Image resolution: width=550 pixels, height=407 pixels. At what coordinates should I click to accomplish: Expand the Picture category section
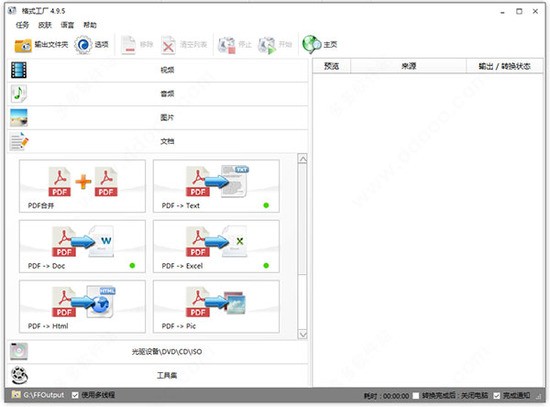[158, 118]
